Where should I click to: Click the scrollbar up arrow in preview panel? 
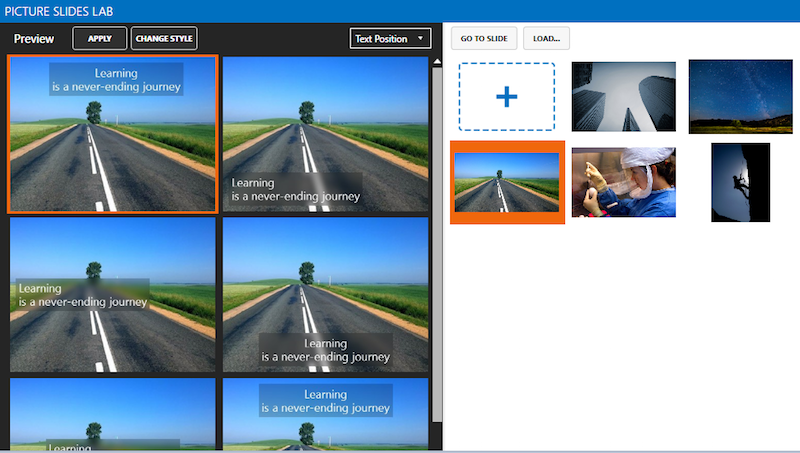[436, 62]
